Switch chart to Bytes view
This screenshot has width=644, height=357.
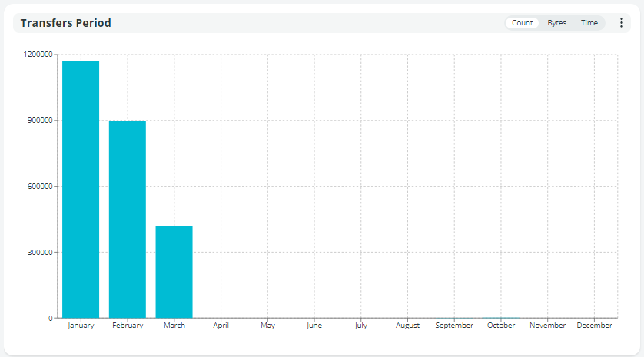click(x=557, y=23)
